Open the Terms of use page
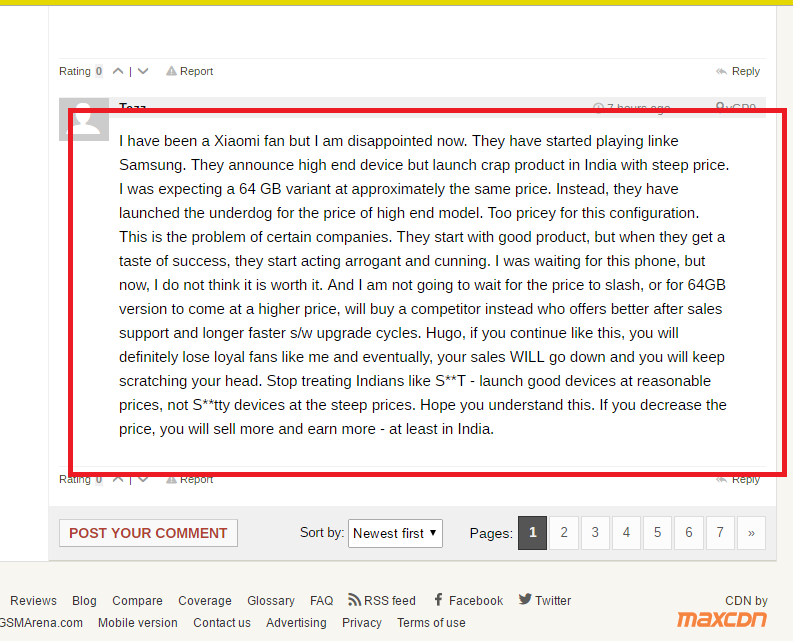793x641 pixels. [431, 622]
